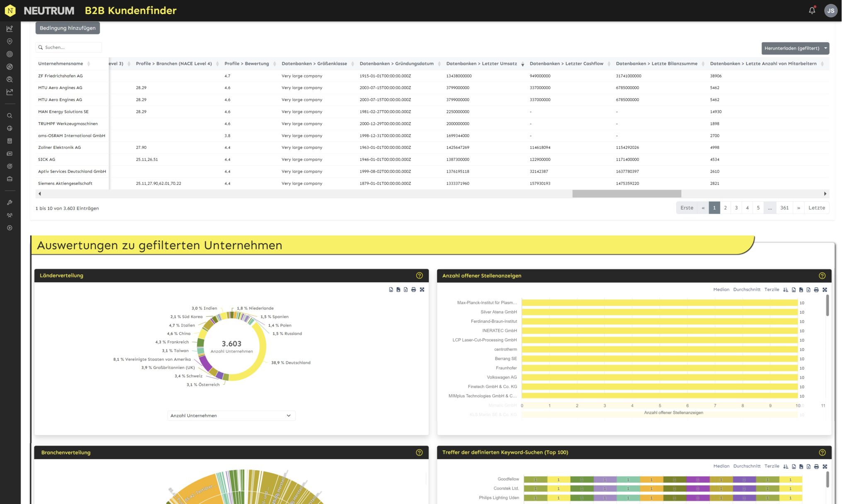Print the Stellenanzeigen chart

click(x=816, y=290)
